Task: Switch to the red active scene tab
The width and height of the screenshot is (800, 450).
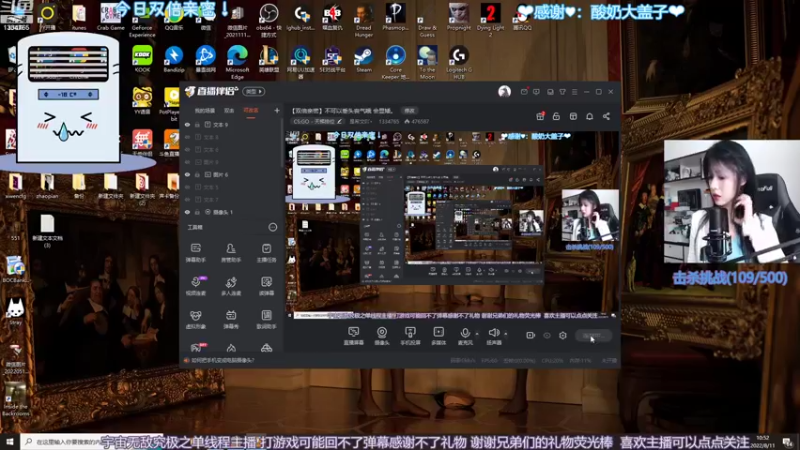Action: click(x=251, y=111)
